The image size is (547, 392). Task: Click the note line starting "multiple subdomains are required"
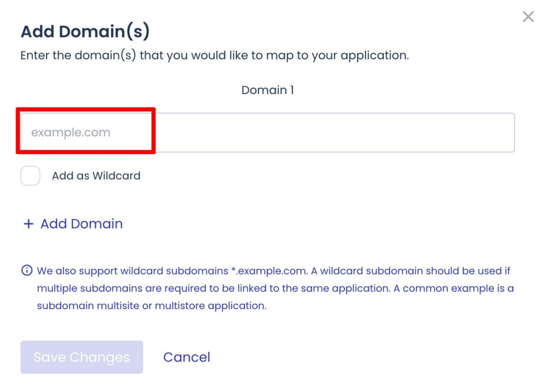tap(275, 288)
